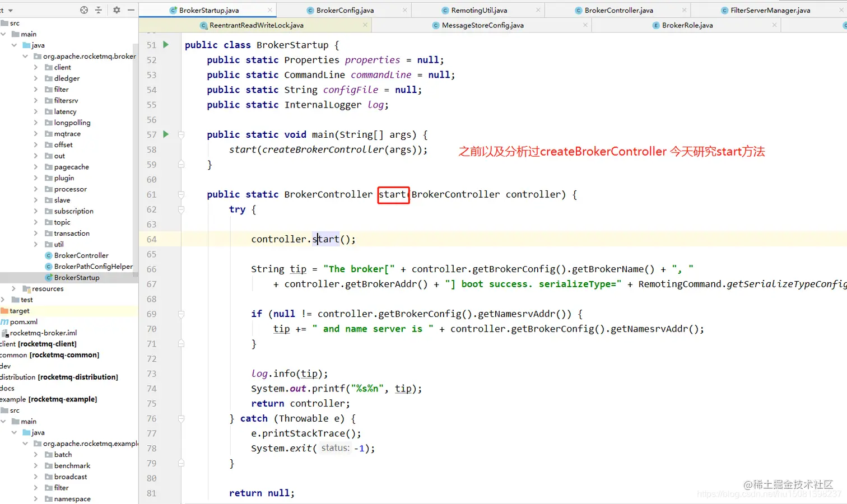Expand the filtersrv package folder

click(36, 101)
